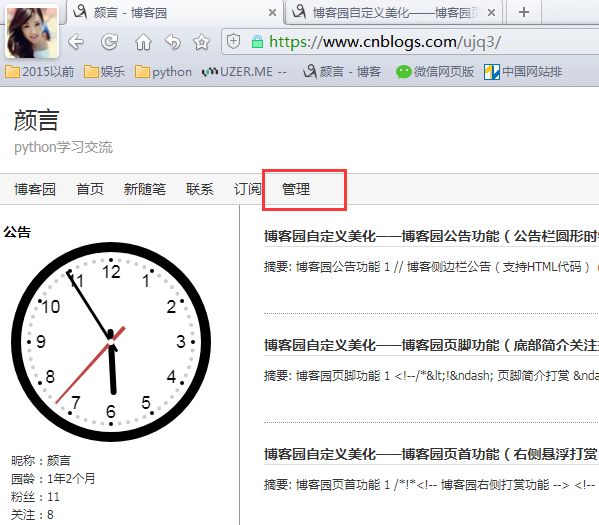This screenshot has width=599, height=525.
Task: Go to 首页 in the navigation bar
Action: click(x=90, y=189)
